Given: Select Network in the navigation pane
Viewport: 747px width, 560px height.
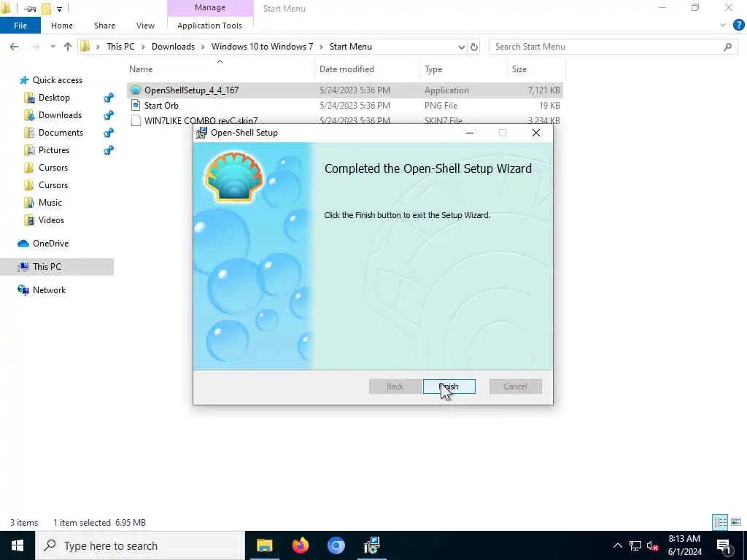Looking at the screenshot, I should pyautogui.click(x=49, y=290).
